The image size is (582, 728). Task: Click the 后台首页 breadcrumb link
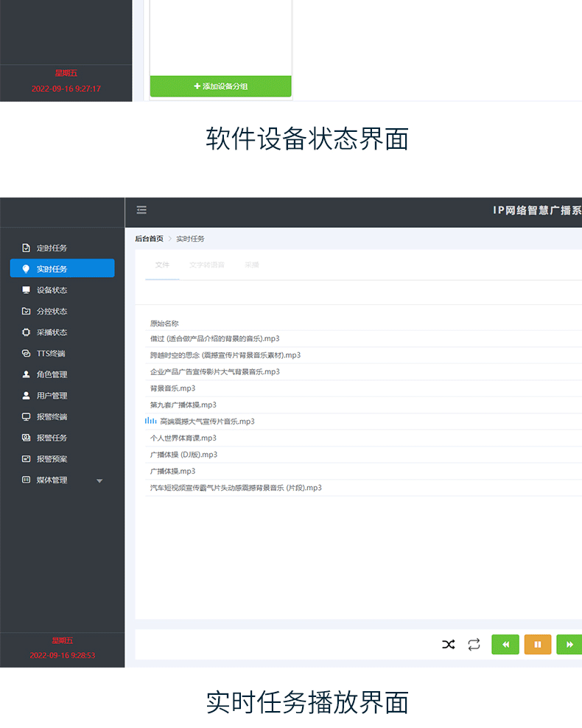tap(149, 239)
